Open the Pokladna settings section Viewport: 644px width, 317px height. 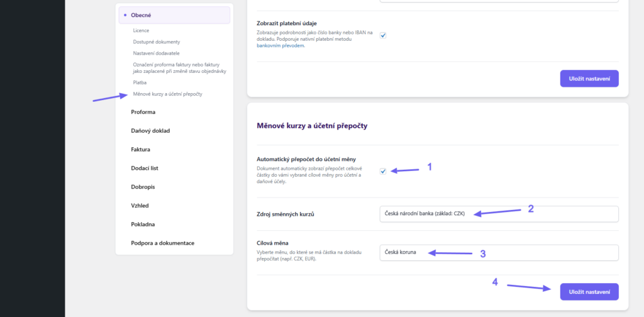pyautogui.click(x=143, y=224)
